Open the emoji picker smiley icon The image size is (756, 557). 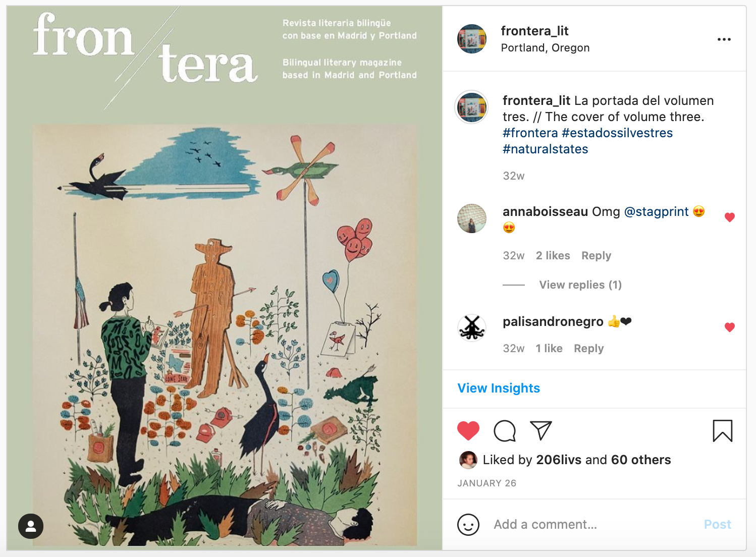pos(468,525)
